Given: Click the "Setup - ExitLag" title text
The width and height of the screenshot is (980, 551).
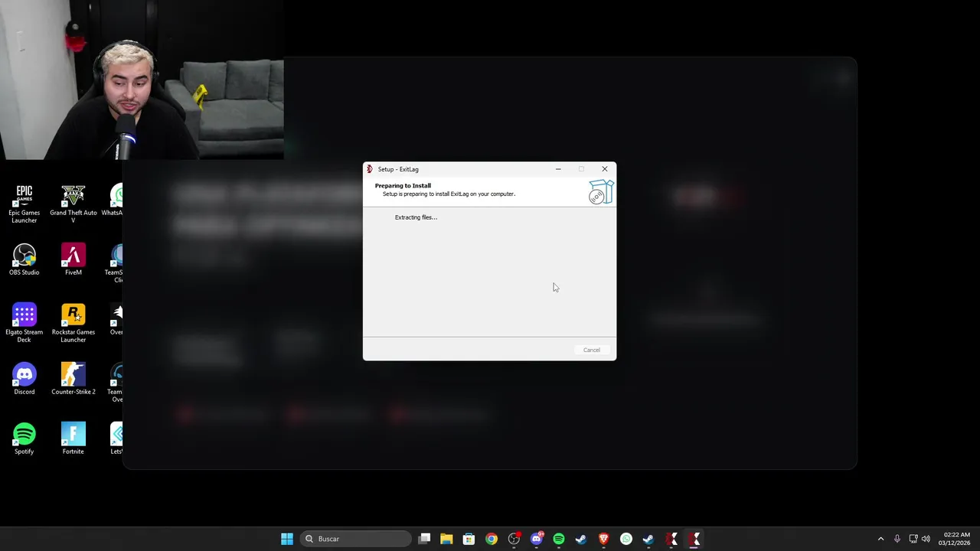Looking at the screenshot, I should click(398, 169).
